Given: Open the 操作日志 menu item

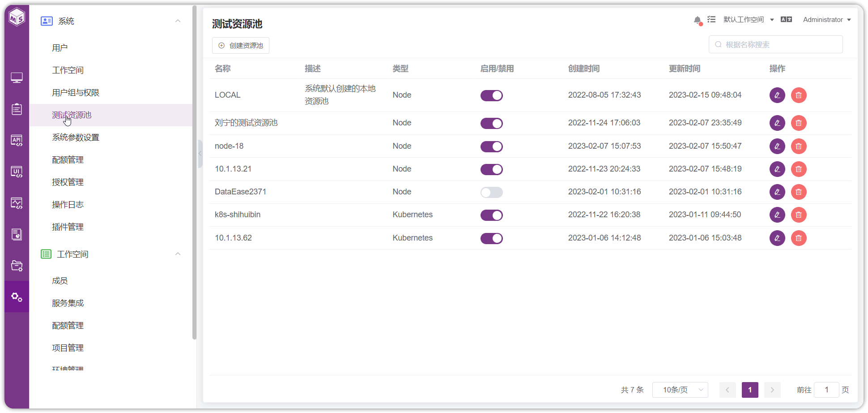Looking at the screenshot, I should [x=68, y=205].
